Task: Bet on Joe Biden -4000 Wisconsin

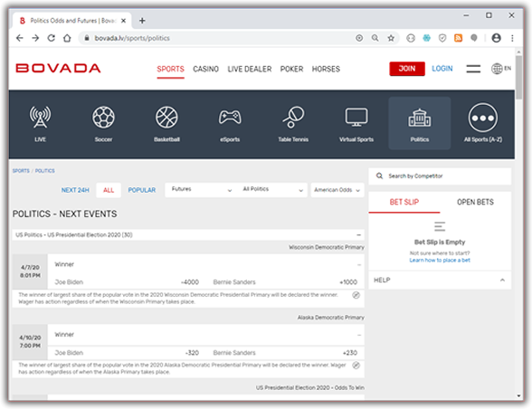Action: [x=127, y=282]
